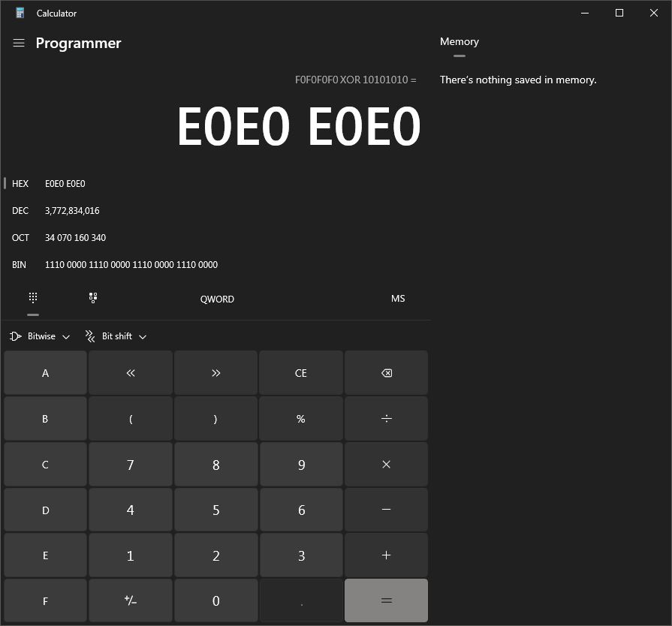
Task: Click the CE clear entry key
Action: [301, 373]
